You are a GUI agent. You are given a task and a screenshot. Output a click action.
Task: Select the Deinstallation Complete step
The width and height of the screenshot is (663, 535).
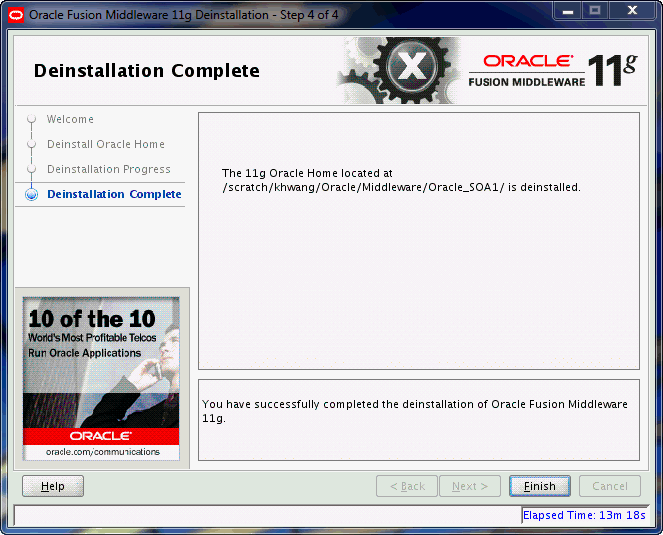point(114,194)
